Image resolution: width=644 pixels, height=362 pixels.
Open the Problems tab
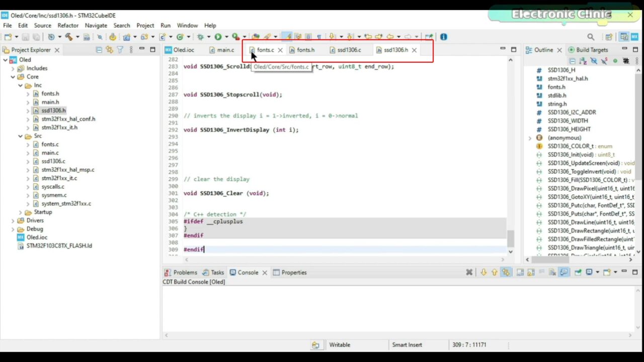coord(181,273)
